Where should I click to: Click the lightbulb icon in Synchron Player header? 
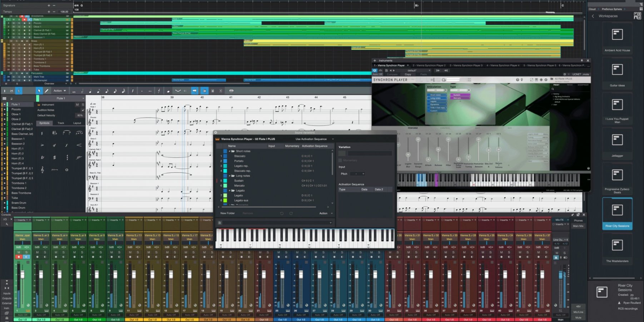(522, 80)
